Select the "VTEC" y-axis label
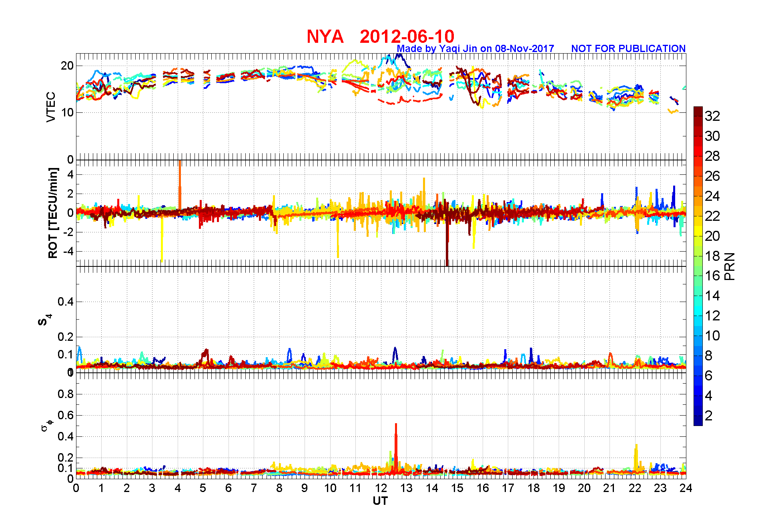 [51, 107]
